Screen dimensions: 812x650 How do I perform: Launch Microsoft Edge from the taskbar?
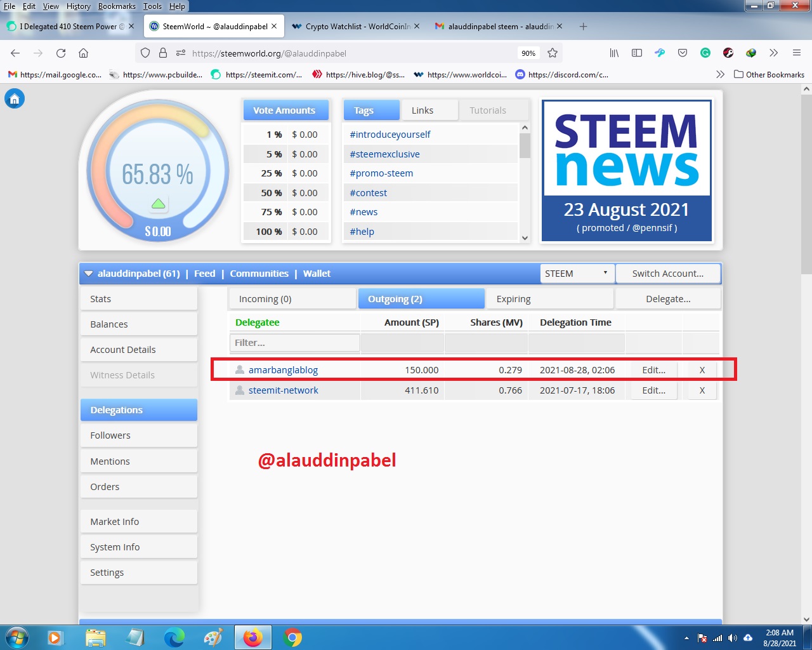coord(174,637)
